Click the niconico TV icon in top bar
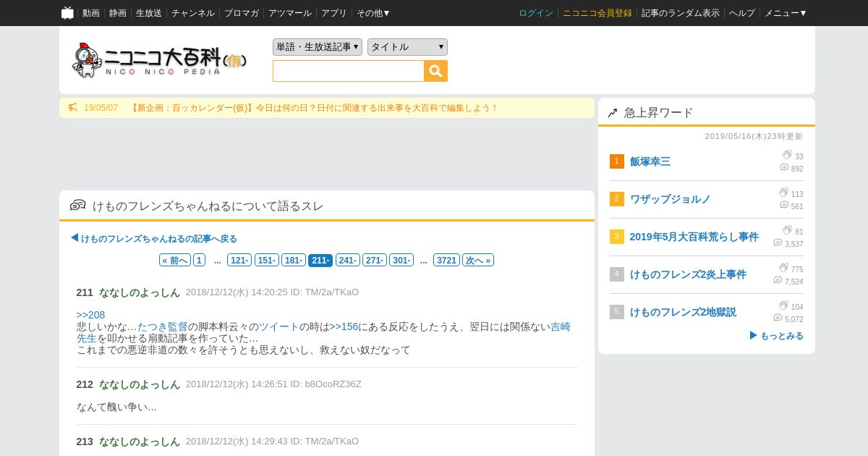Image resolution: width=868 pixels, height=456 pixels. point(67,13)
